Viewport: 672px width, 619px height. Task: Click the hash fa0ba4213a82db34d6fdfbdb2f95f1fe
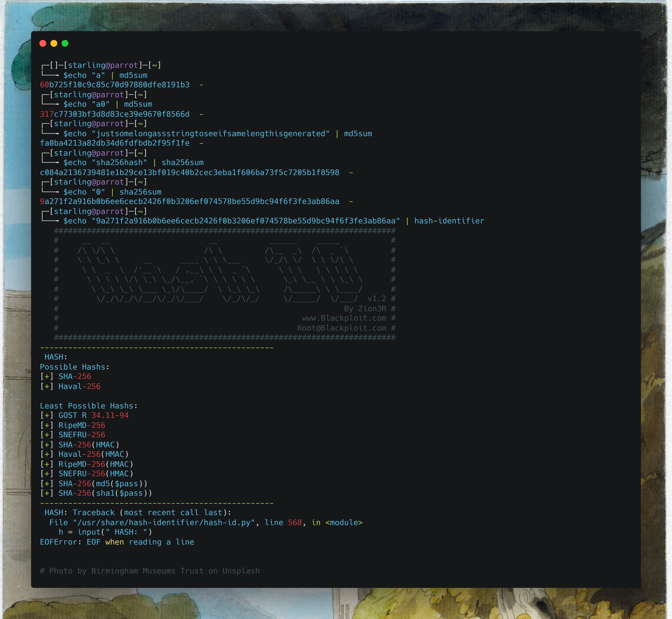click(x=115, y=143)
